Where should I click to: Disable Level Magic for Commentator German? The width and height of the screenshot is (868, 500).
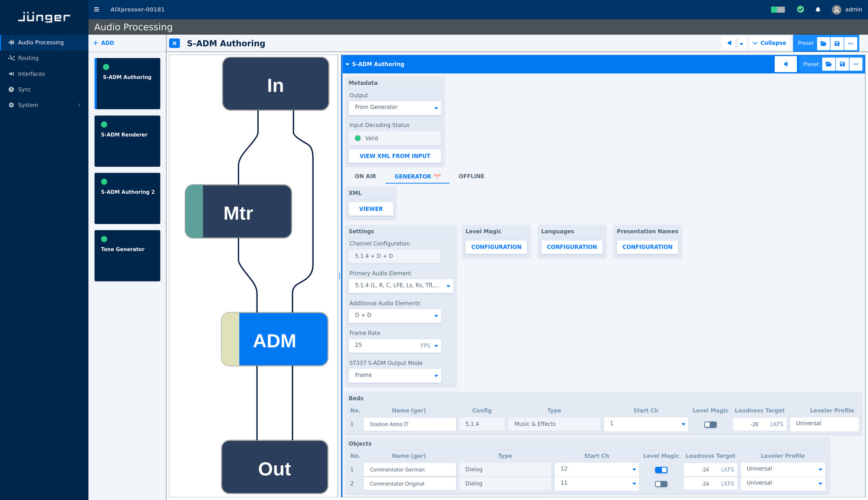pyautogui.click(x=661, y=470)
